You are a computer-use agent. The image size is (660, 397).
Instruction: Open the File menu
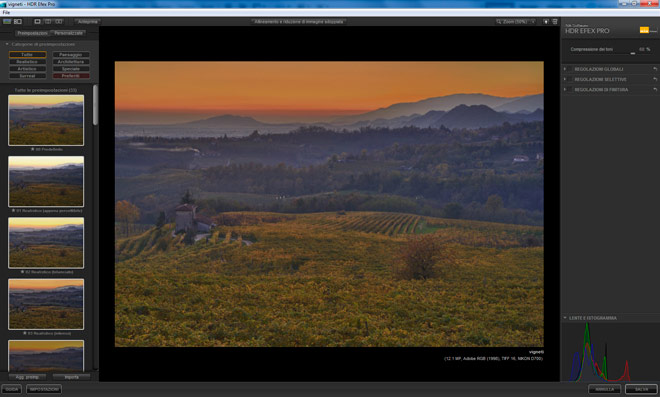tap(6, 13)
